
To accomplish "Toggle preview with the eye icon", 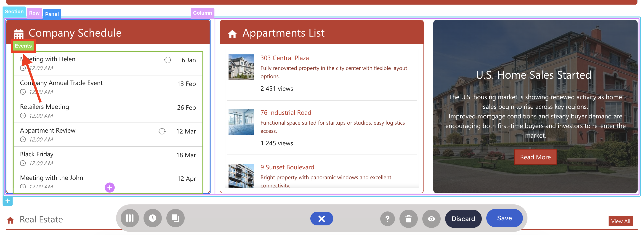I will pos(431,219).
